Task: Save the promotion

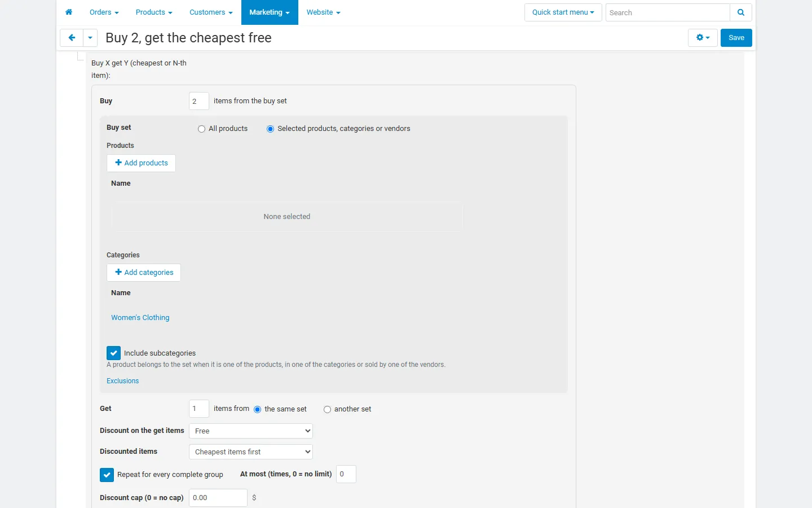Action: pos(736,38)
